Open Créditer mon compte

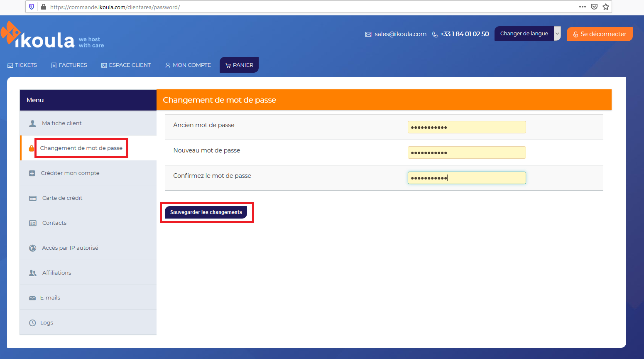pyautogui.click(x=88, y=173)
